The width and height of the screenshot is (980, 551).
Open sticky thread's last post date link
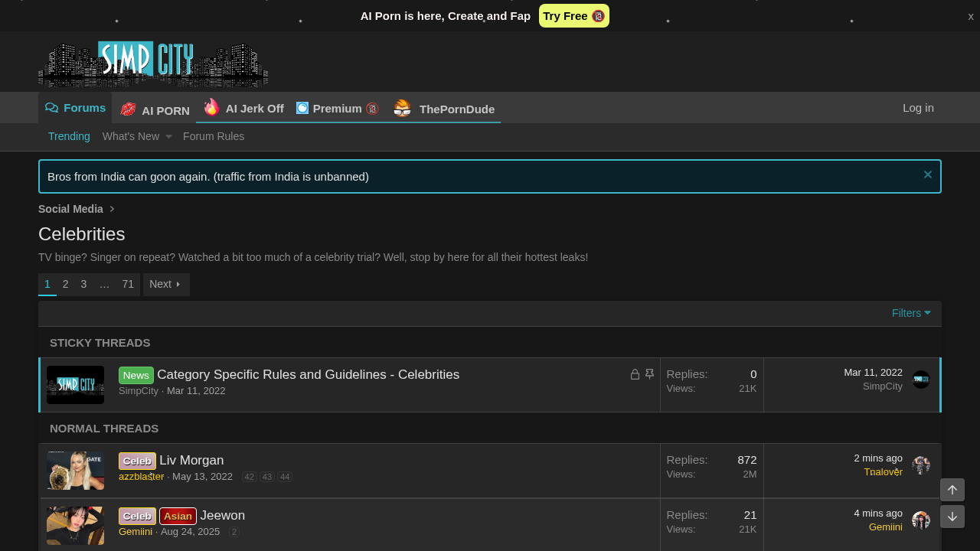873,373
